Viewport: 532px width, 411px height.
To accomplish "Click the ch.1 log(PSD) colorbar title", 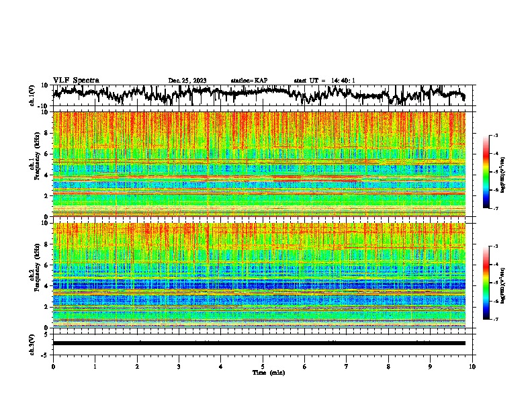I will pos(503,175).
